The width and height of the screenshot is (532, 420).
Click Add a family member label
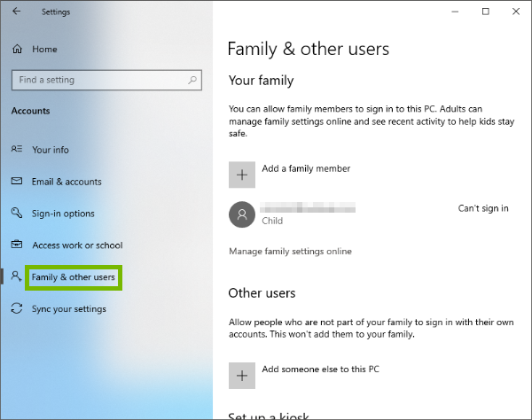[x=306, y=168]
